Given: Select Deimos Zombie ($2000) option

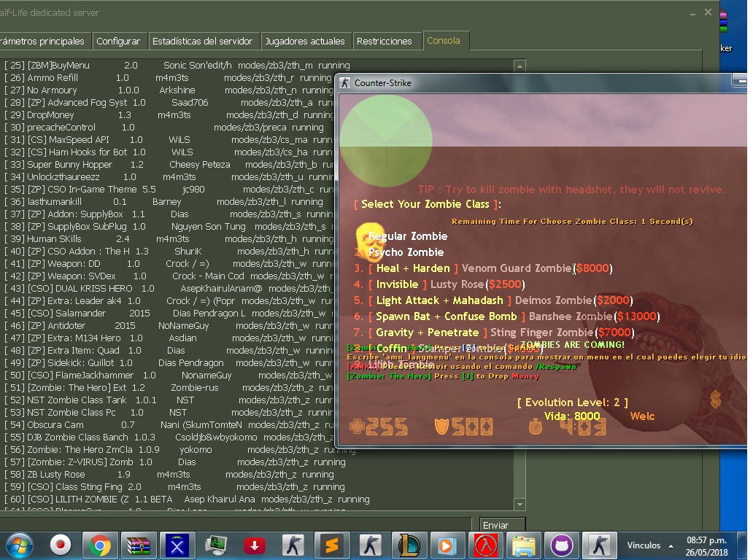Looking at the screenshot, I should tap(494, 300).
